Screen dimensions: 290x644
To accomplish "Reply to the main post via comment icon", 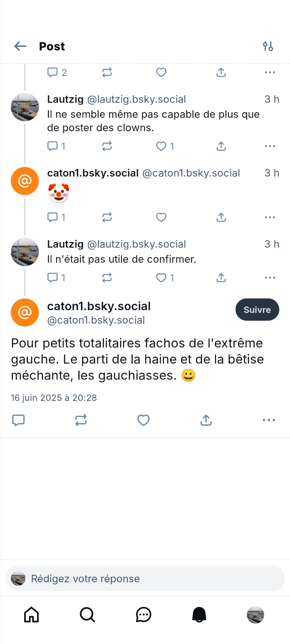I will click(x=18, y=420).
